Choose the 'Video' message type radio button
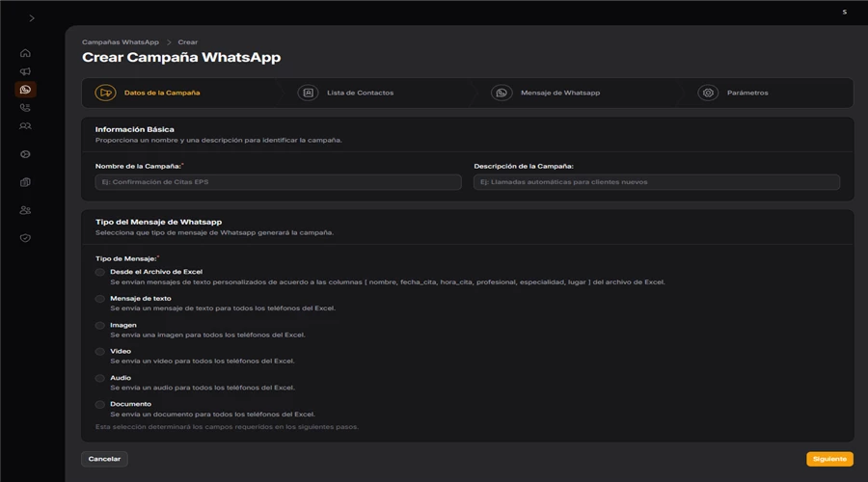This screenshot has width=868, height=482. click(x=100, y=352)
